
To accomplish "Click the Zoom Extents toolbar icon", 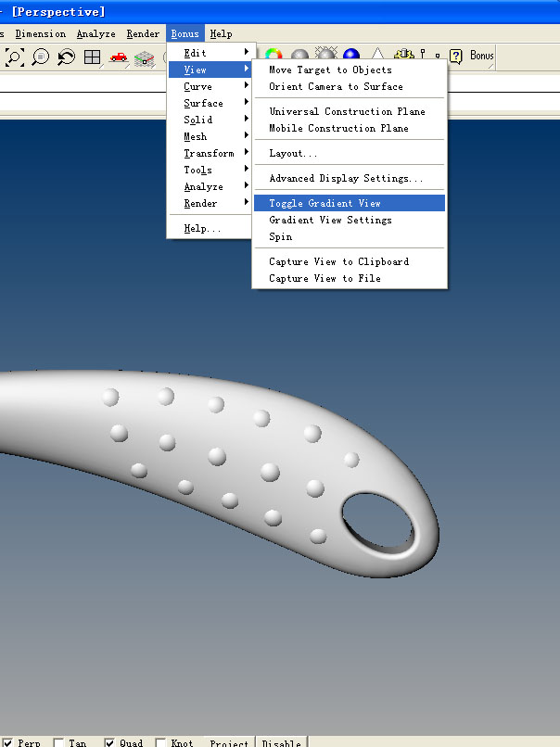I will 14,57.
